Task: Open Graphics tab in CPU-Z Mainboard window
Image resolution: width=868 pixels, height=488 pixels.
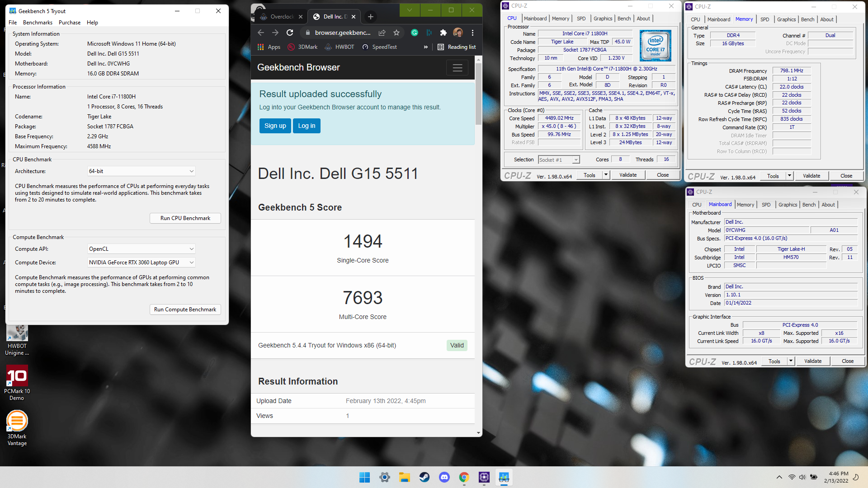Action: coord(788,205)
